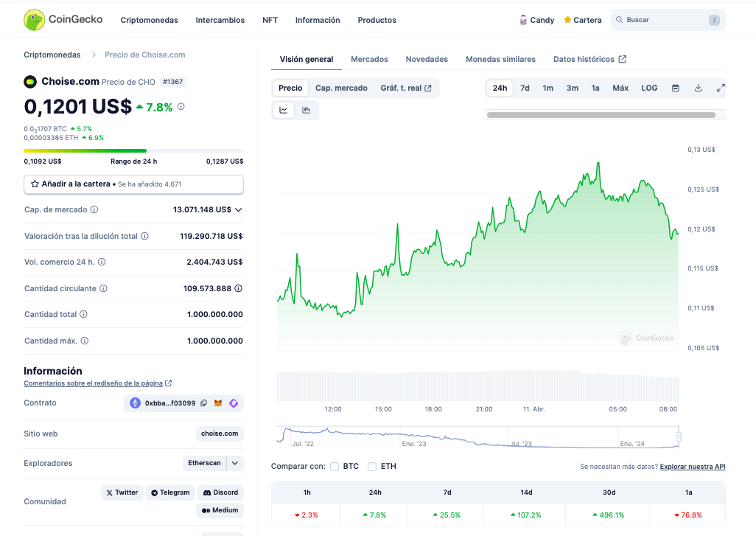Switch chart to Cap. mercado
This screenshot has width=756, height=536.
[x=341, y=88]
